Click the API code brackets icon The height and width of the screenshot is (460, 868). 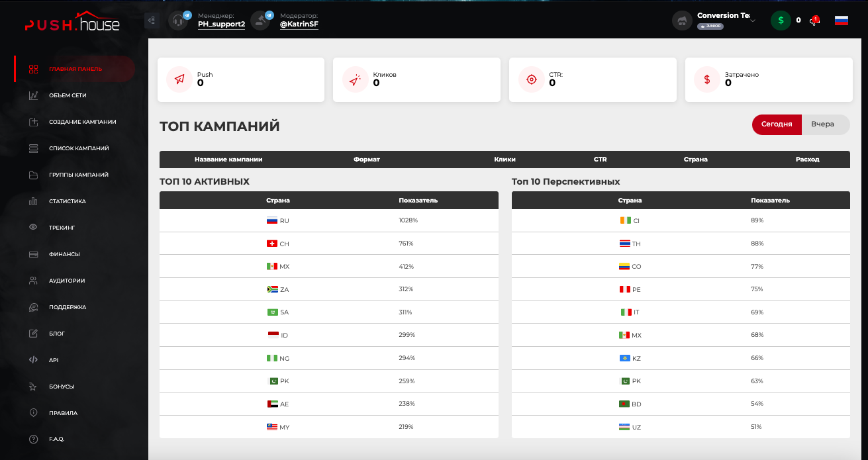33,360
